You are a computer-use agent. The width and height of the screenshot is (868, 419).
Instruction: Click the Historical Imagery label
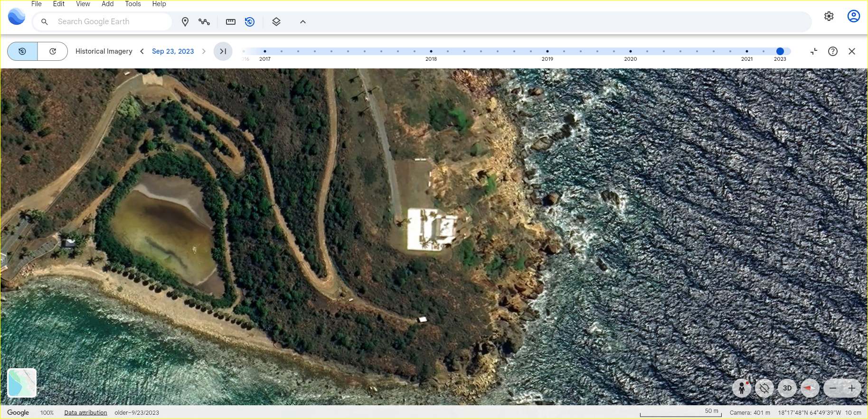104,51
